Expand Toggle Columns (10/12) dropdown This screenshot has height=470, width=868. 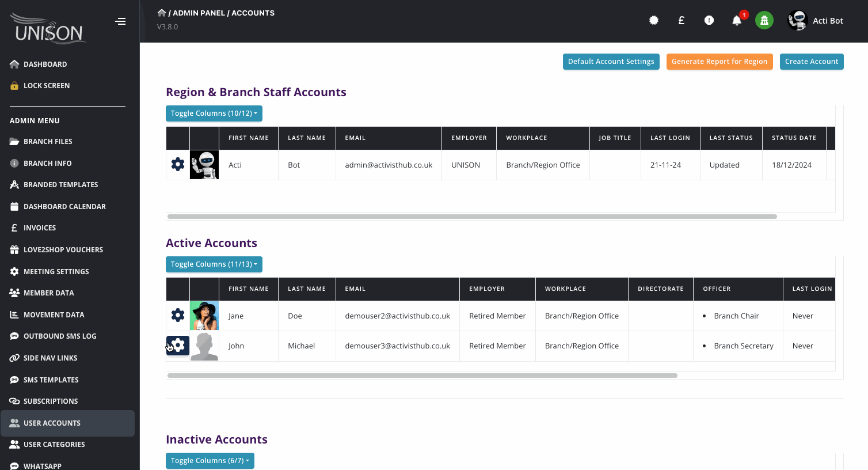coord(214,113)
